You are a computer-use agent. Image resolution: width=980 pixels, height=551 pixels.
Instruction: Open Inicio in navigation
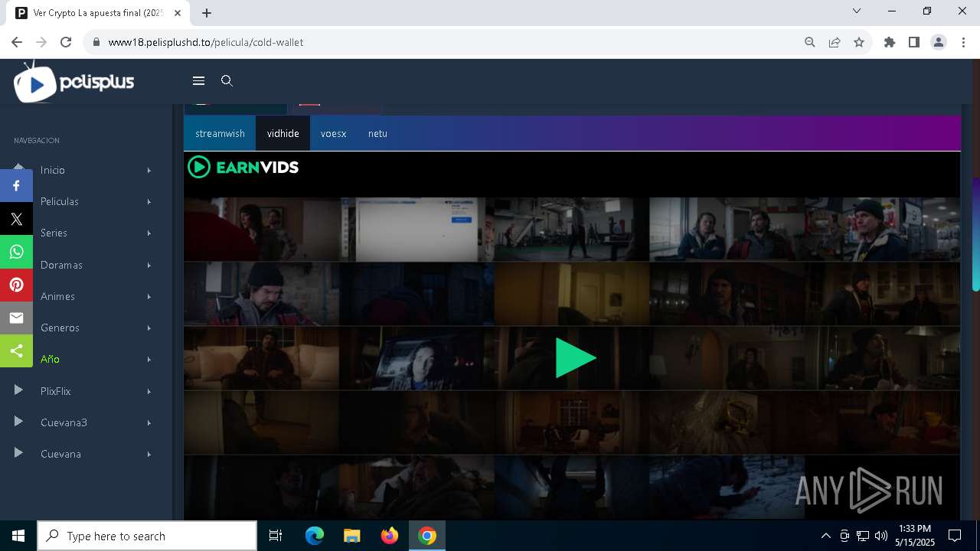pos(53,170)
